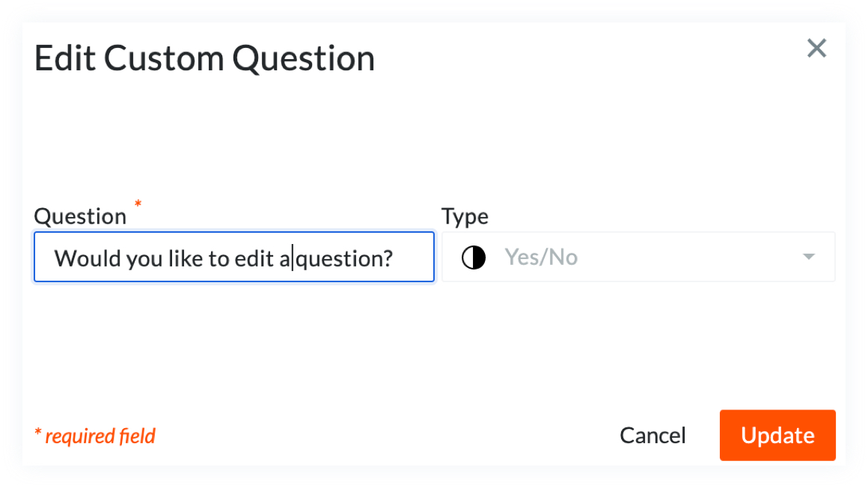Click the close icon in the top right corner

tap(816, 48)
